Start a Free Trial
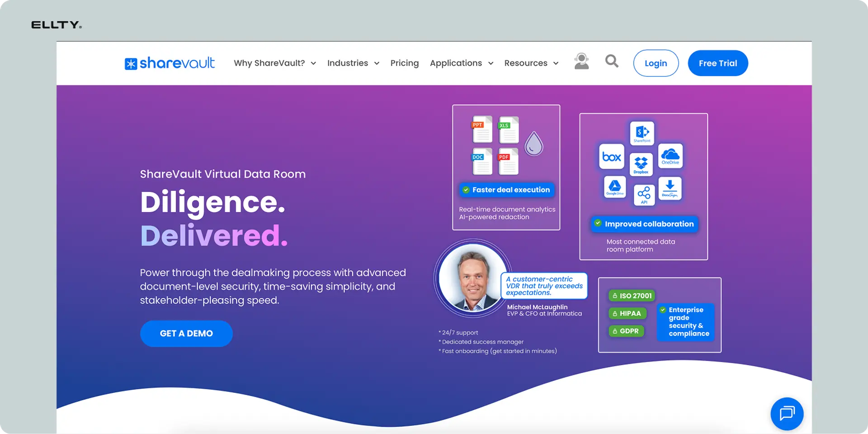 [718, 63]
